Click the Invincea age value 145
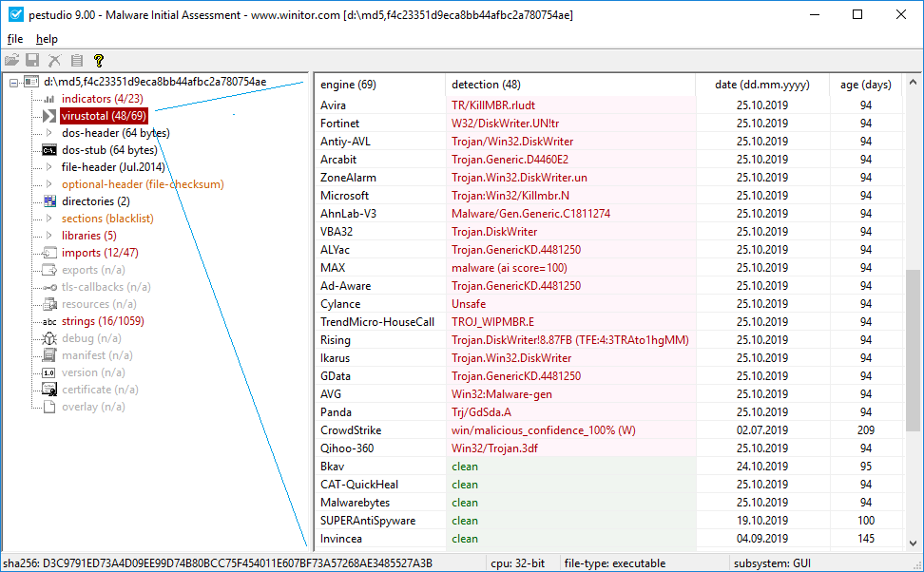Viewport: 924px width, 572px height. (x=866, y=539)
